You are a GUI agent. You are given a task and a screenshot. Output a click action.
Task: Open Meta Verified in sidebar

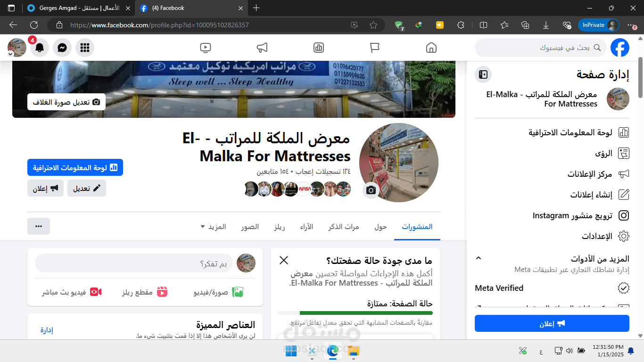pos(552,288)
